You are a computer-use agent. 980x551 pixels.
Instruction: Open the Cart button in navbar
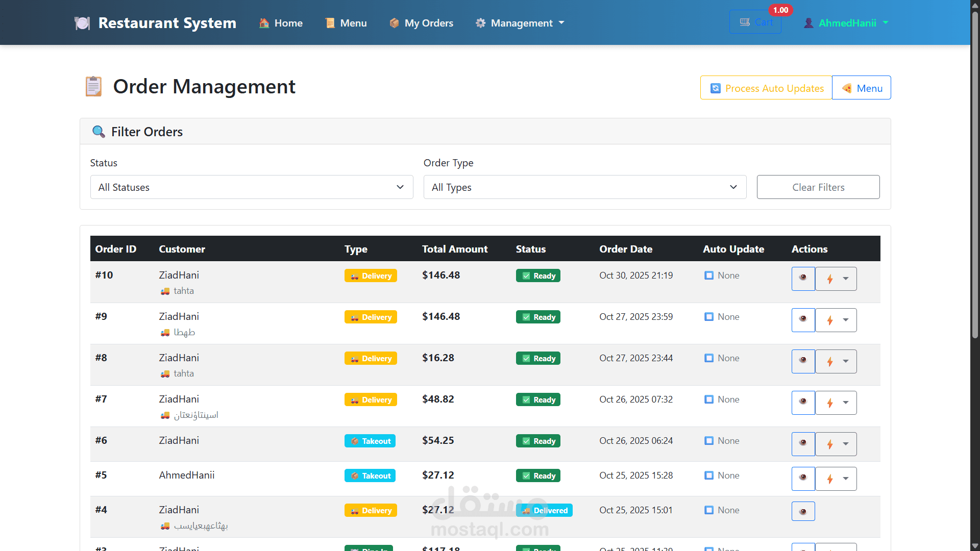[x=755, y=22]
